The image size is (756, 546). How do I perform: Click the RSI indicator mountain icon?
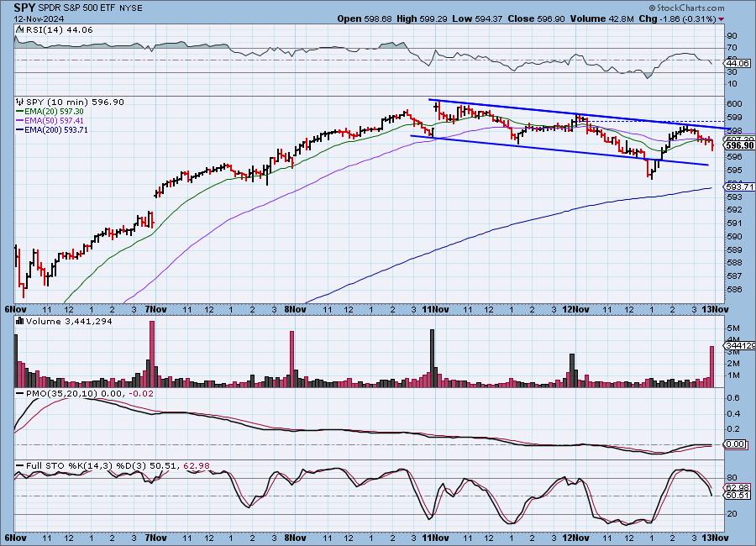coord(19,29)
